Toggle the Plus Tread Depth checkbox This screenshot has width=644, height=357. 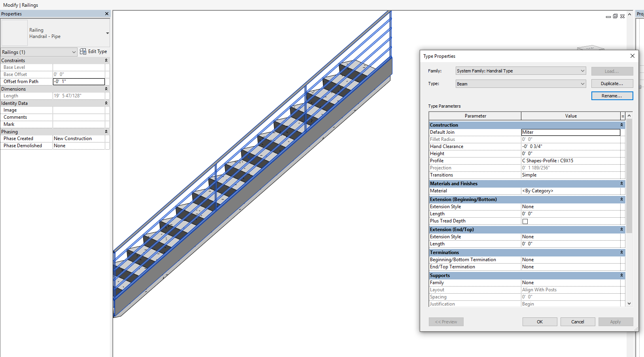pos(525,221)
